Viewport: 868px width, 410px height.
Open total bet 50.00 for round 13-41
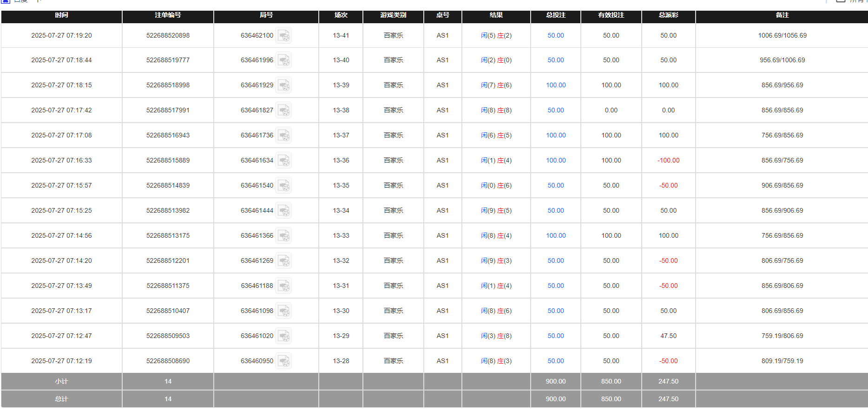(x=555, y=36)
